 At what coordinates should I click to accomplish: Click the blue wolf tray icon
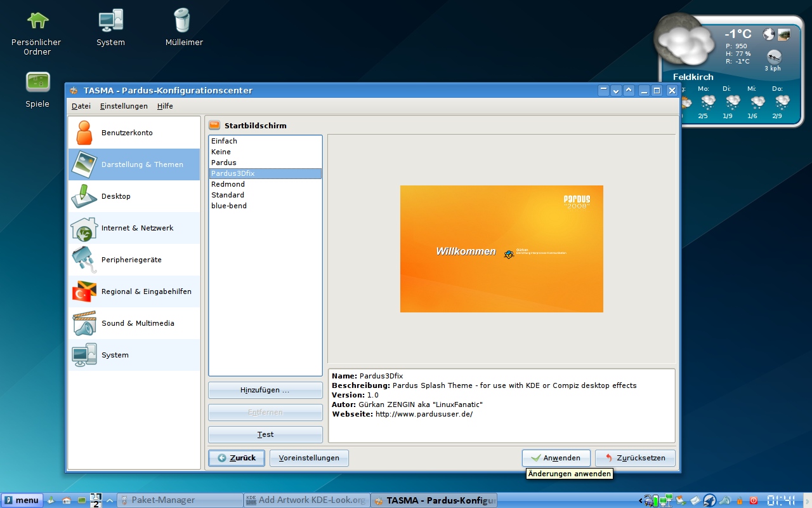tap(710, 500)
